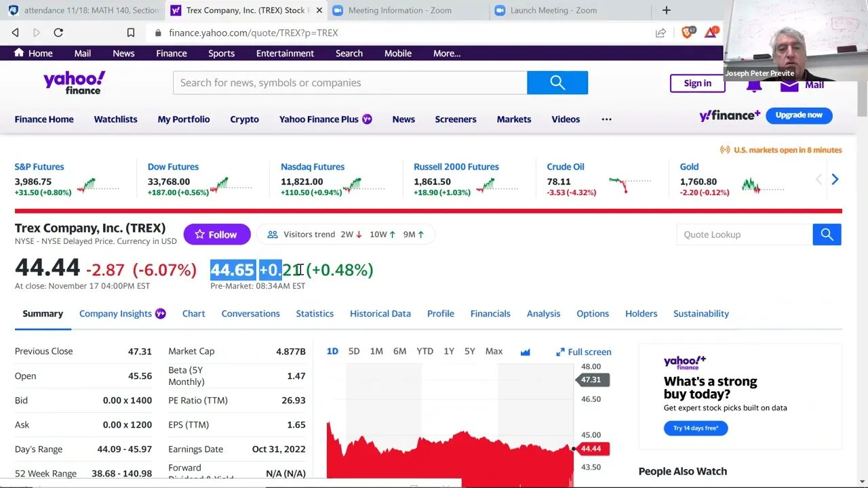Select the 6M chart range
The height and width of the screenshot is (488, 868).
[x=400, y=351]
